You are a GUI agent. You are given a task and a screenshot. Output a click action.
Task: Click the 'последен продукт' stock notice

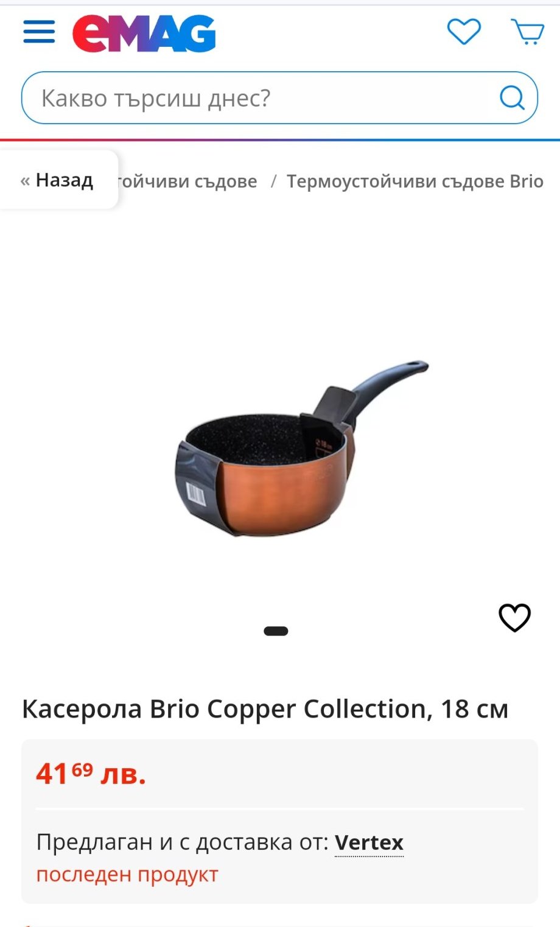[x=127, y=875]
